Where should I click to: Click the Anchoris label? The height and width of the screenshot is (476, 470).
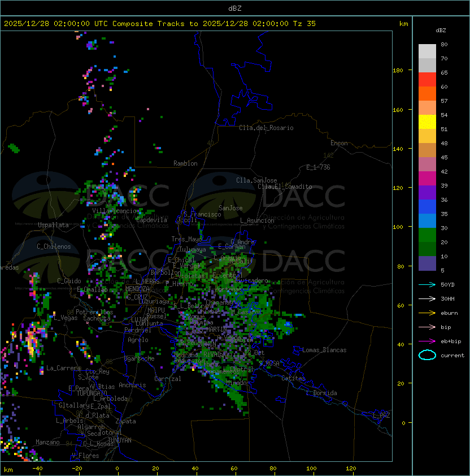coord(132,385)
